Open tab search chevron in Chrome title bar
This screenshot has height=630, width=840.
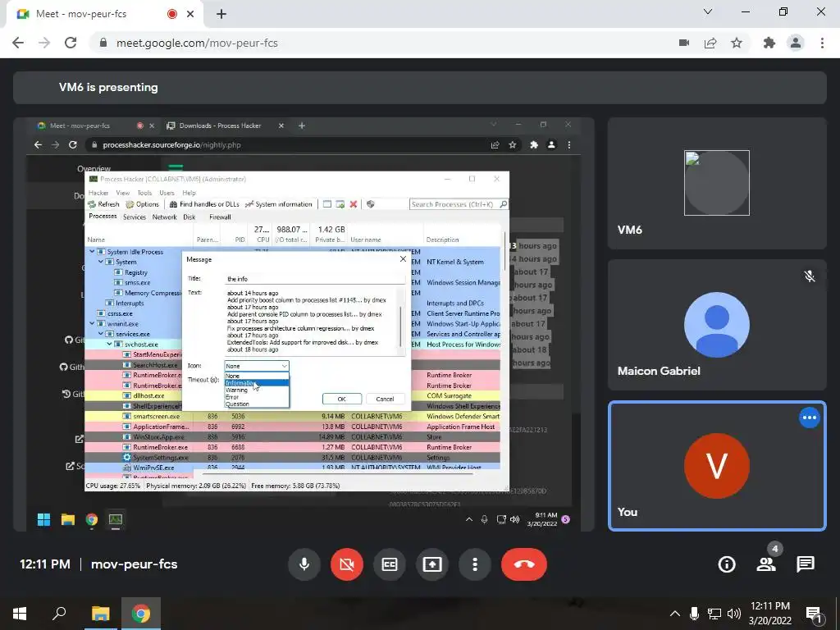click(708, 11)
